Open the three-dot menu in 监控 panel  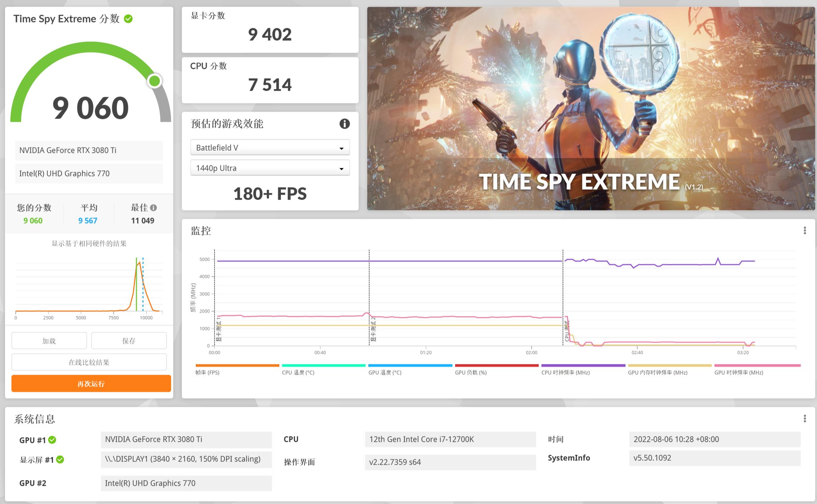(x=804, y=231)
